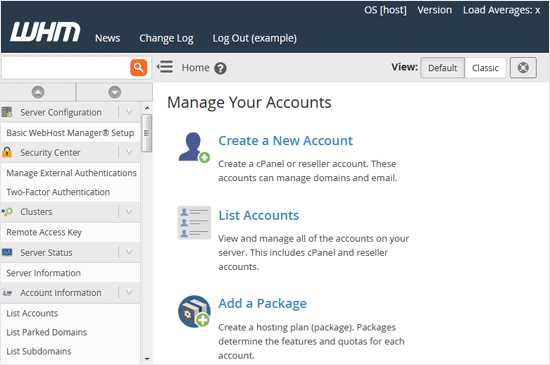This screenshot has width=550, height=365.
Task: Open the Home help question-mark icon
Action: pyautogui.click(x=220, y=68)
